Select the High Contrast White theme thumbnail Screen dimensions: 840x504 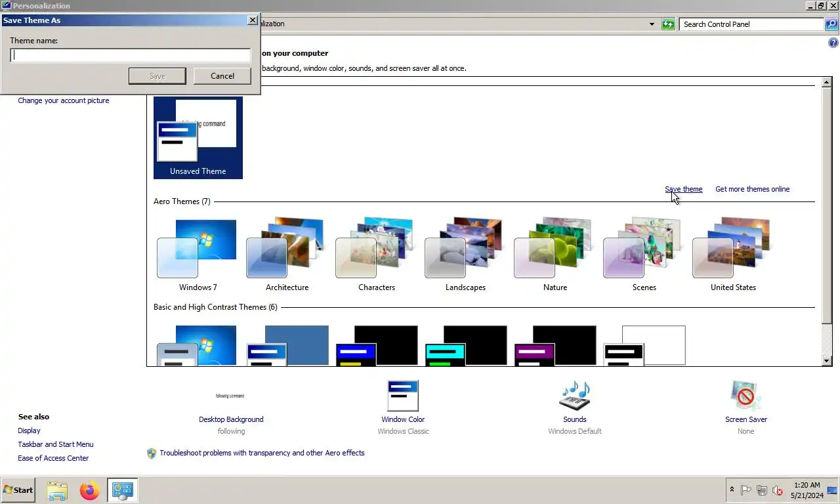644,345
